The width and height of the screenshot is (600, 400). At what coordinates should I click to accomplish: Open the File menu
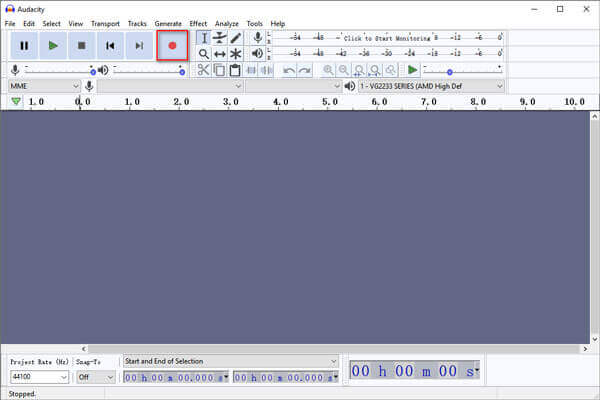pyautogui.click(x=10, y=24)
